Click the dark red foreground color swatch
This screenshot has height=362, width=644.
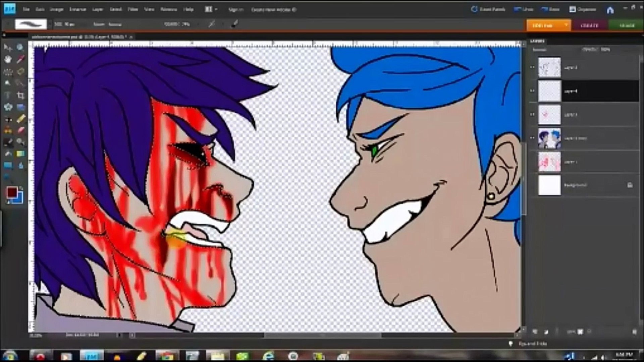(12, 192)
